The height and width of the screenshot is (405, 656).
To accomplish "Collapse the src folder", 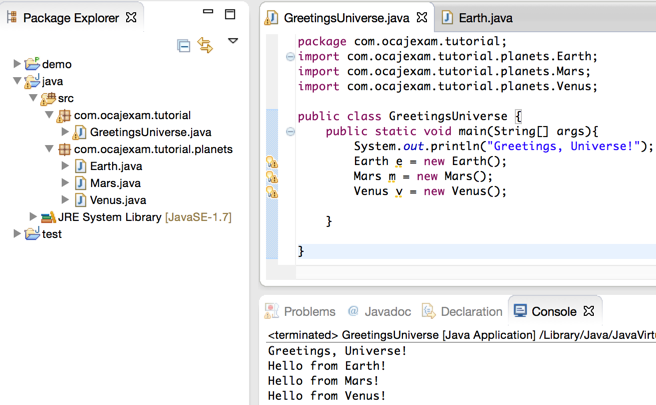I will point(33,97).
